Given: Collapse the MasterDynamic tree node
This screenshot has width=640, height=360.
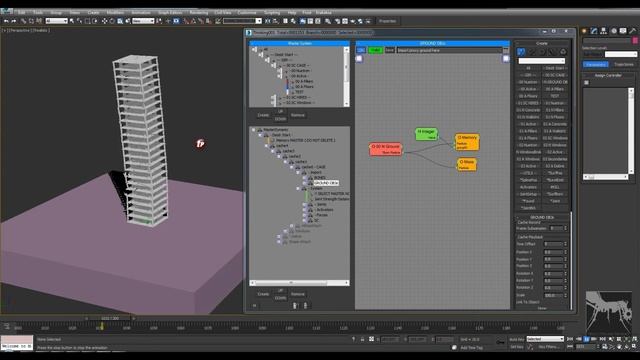Looking at the screenshot, I should (254, 130).
